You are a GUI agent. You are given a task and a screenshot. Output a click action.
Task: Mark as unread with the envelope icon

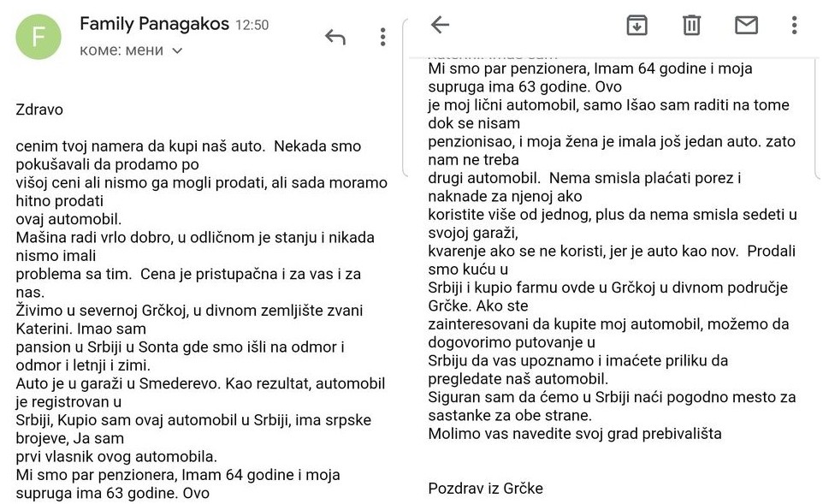(746, 25)
